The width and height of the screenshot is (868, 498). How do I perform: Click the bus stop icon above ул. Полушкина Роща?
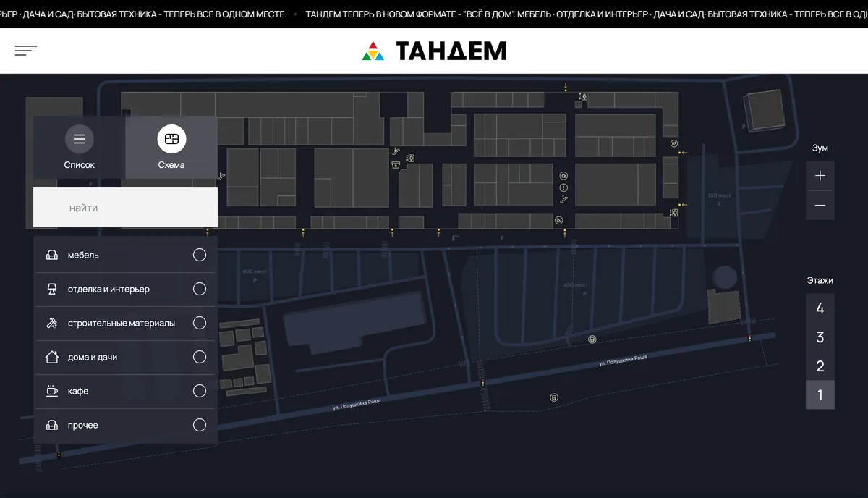pyautogui.click(x=592, y=339)
